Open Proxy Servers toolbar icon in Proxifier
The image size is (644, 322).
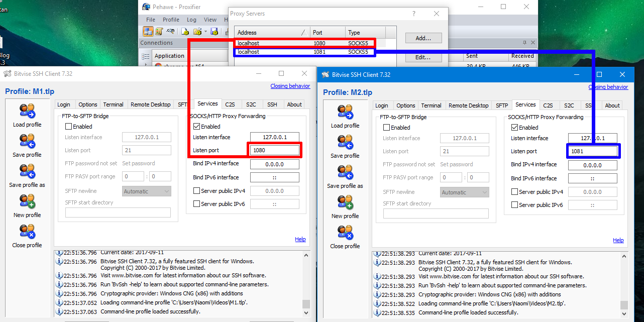pyautogui.click(x=148, y=32)
